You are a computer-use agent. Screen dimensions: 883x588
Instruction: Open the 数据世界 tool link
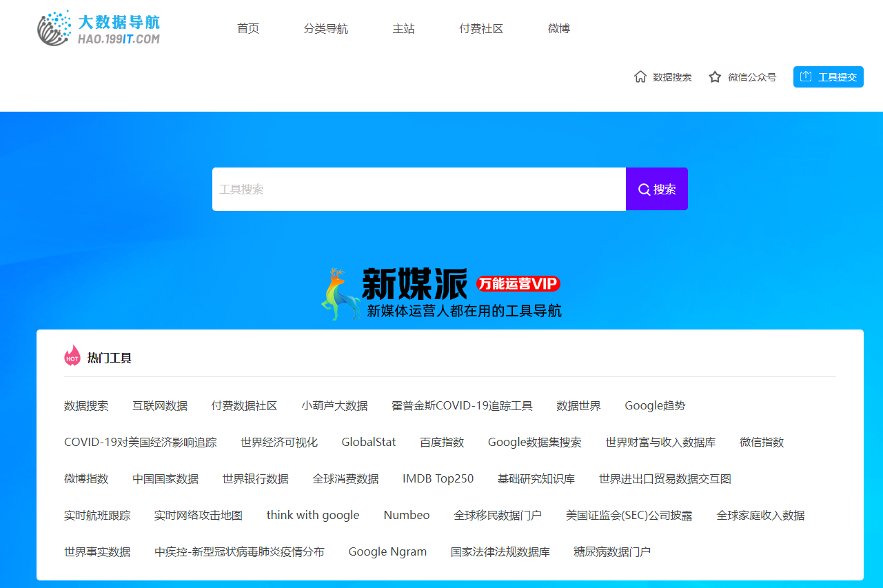578,406
